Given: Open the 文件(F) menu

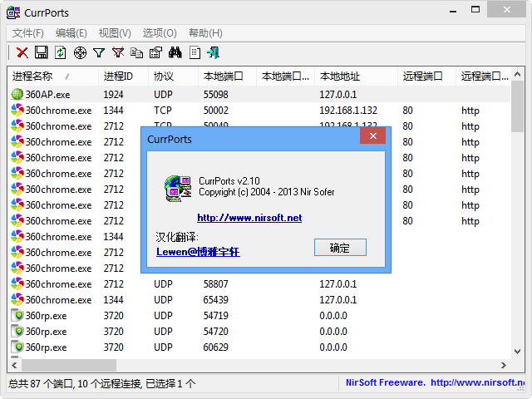Looking at the screenshot, I should point(28,33).
